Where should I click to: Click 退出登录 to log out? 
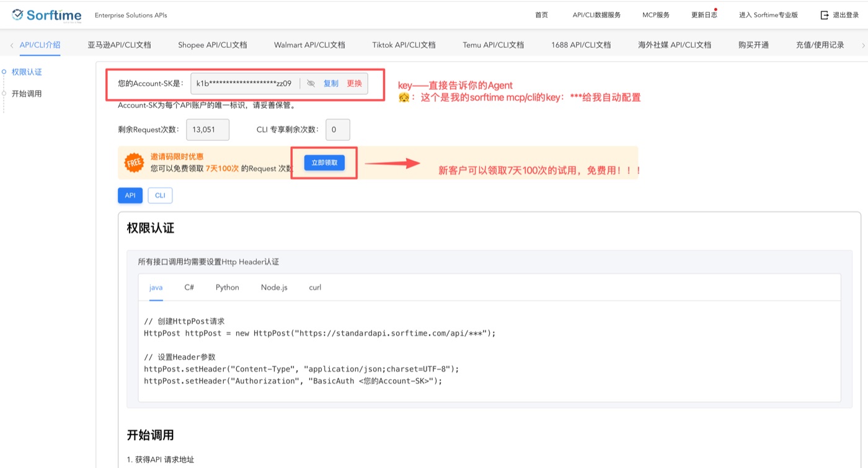(846, 15)
